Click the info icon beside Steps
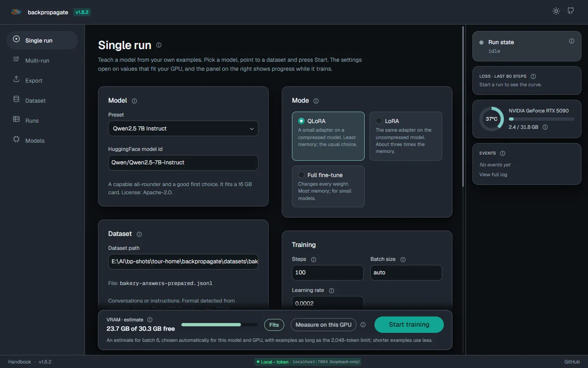The image size is (588, 368). (x=314, y=260)
